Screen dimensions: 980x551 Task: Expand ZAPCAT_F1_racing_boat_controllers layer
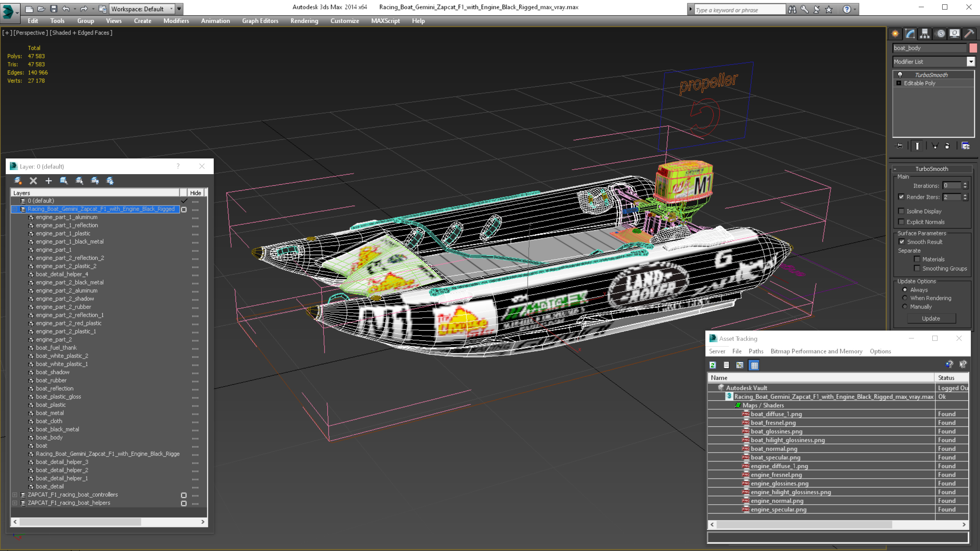15,495
